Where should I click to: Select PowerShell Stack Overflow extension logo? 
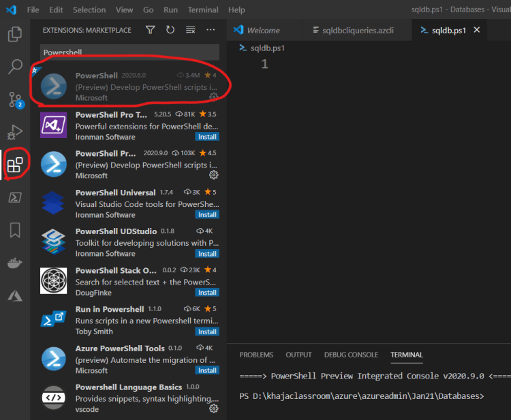53,280
